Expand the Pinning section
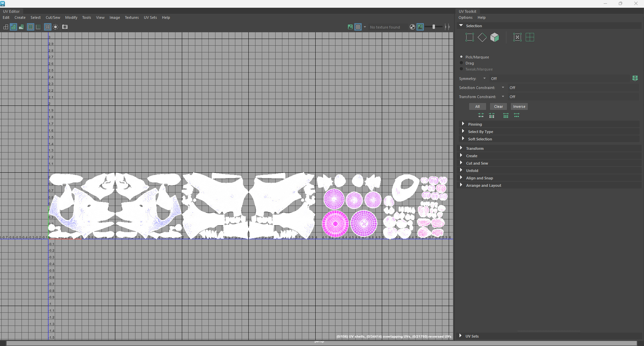 [549, 124]
